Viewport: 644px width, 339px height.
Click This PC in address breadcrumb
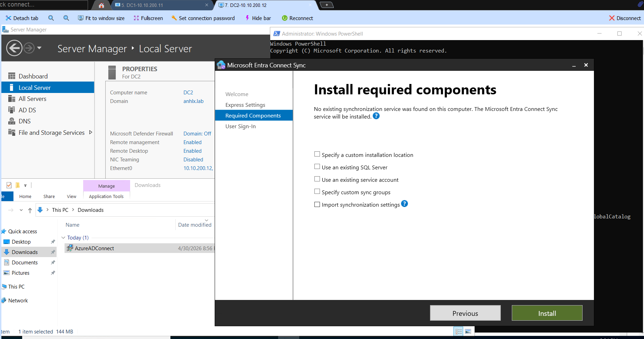pos(60,210)
